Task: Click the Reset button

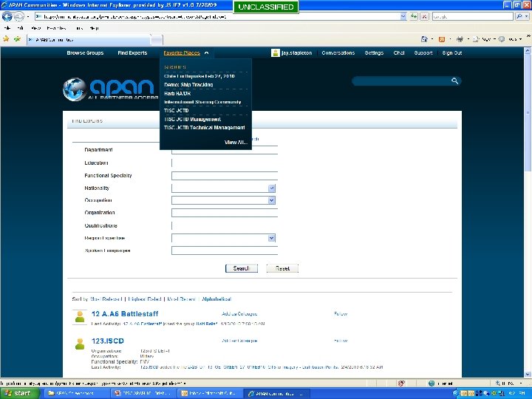Action: tap(282, 268)
